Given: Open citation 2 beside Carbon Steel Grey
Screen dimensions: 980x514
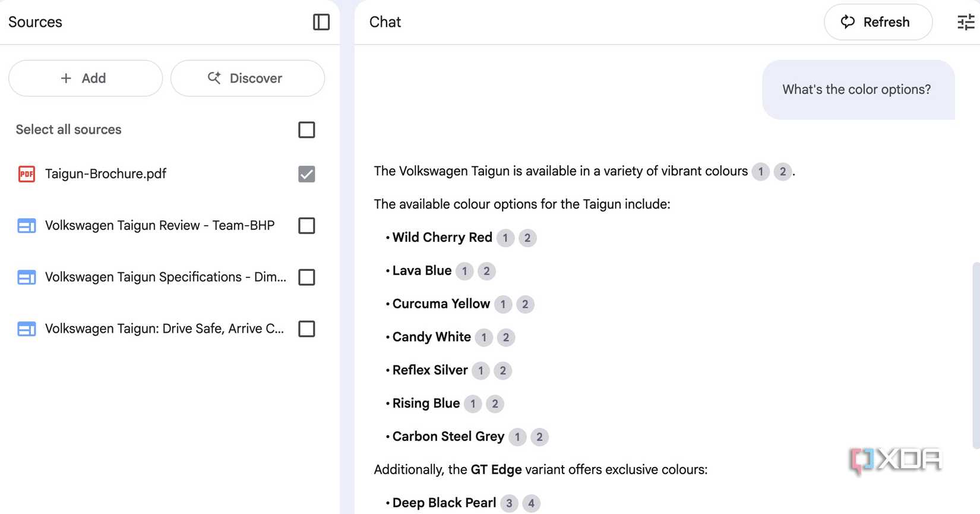Looking at the screenshot, I should tap(539, 437).
